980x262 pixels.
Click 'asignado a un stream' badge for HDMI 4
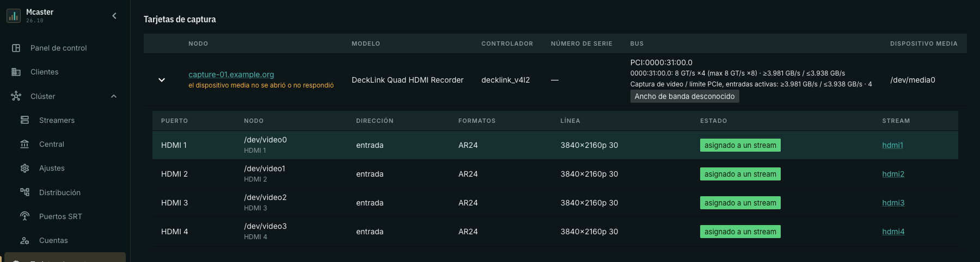740,232
